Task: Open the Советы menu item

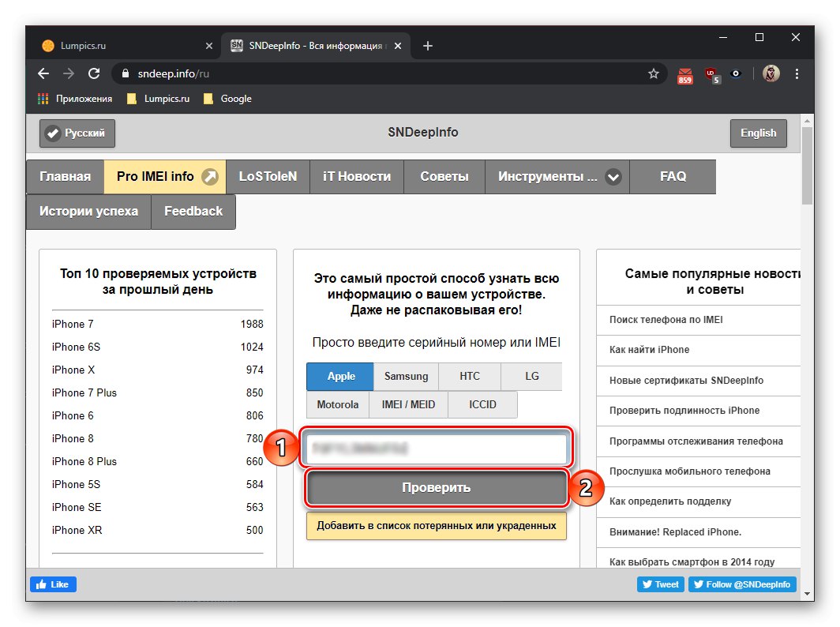Action: coord(444,176)
